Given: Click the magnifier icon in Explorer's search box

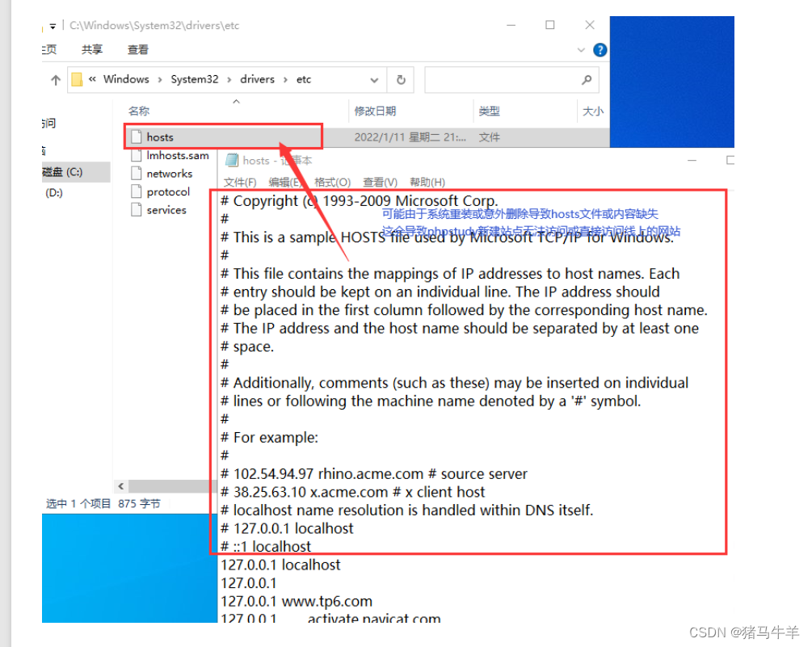Looking at the screenshot, I should (x=587, y=80).
